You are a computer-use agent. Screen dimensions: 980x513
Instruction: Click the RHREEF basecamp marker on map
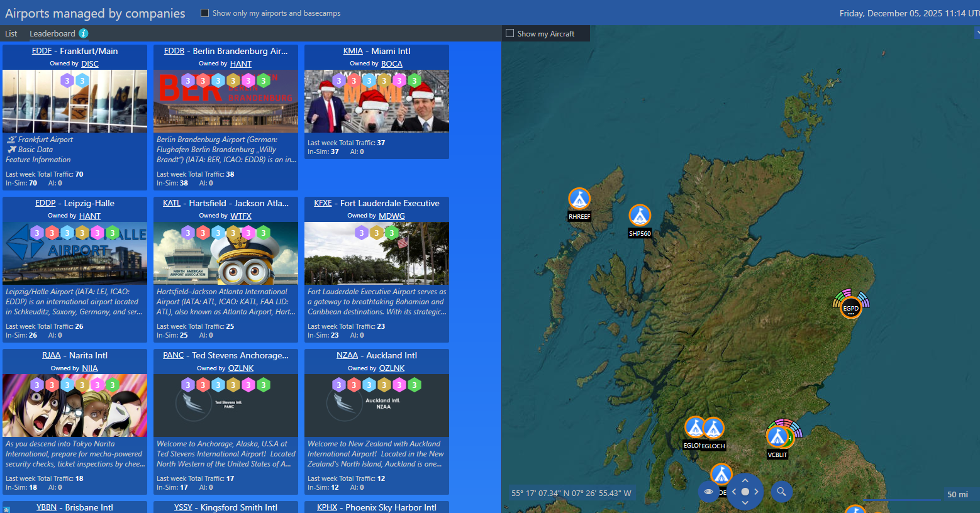tap(579, 199)
